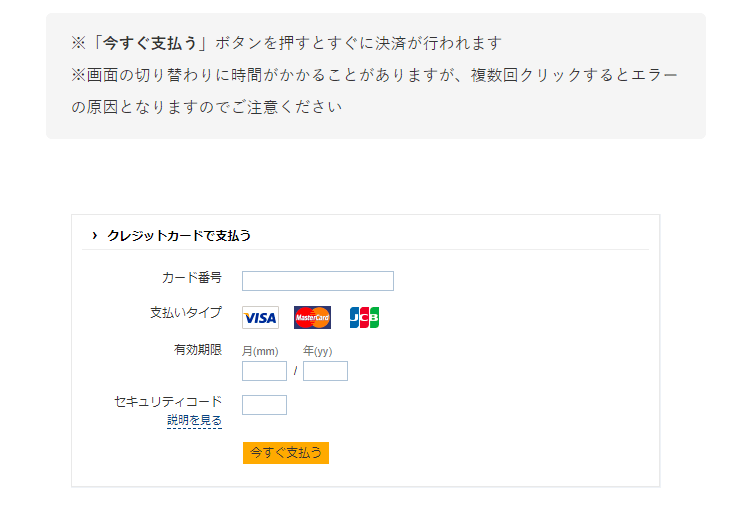Click the 支払いタイプ label
This screenshot has height=531, width=751.
click(x=186, y=313)
